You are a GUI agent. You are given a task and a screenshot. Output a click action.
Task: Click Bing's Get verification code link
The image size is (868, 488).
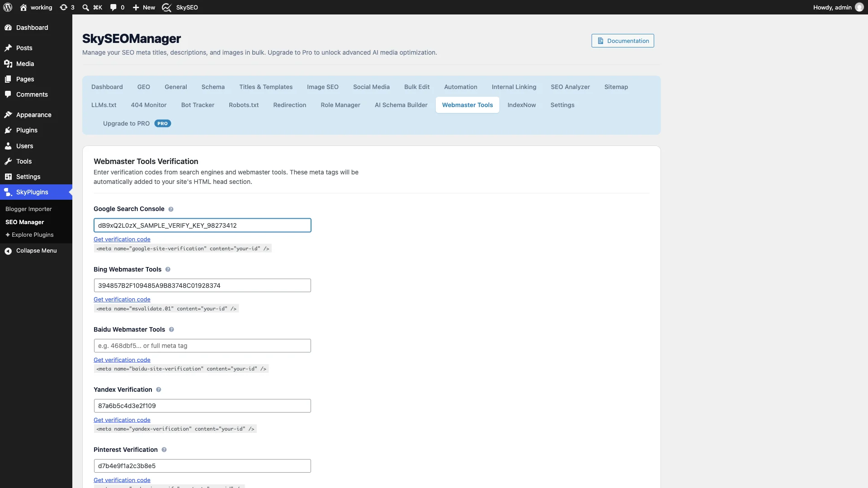(122, 300)
